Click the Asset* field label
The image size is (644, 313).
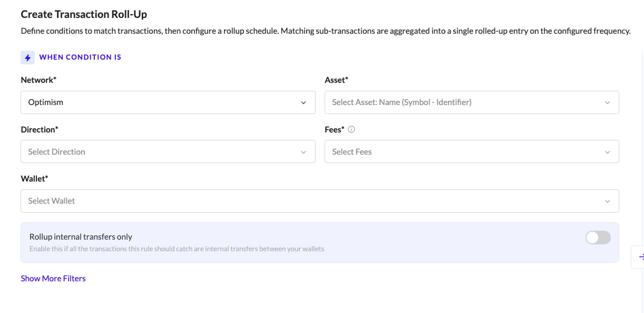tap(336, 80)
